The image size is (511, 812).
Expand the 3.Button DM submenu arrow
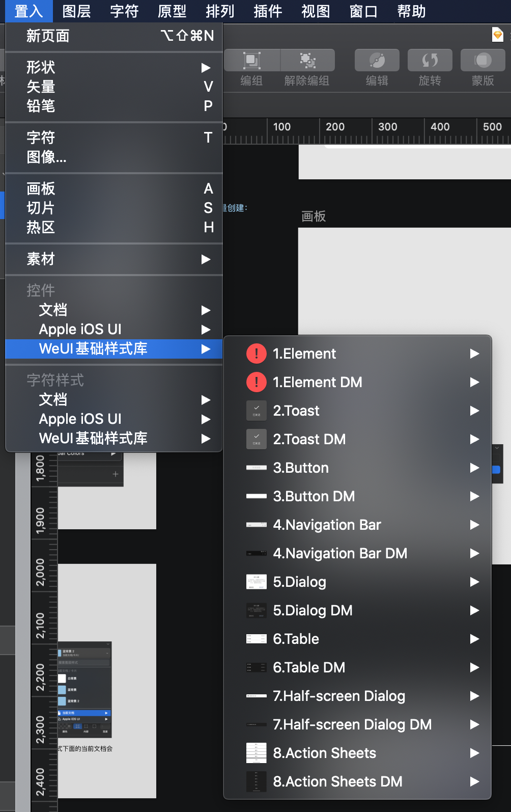coord(474,496)
